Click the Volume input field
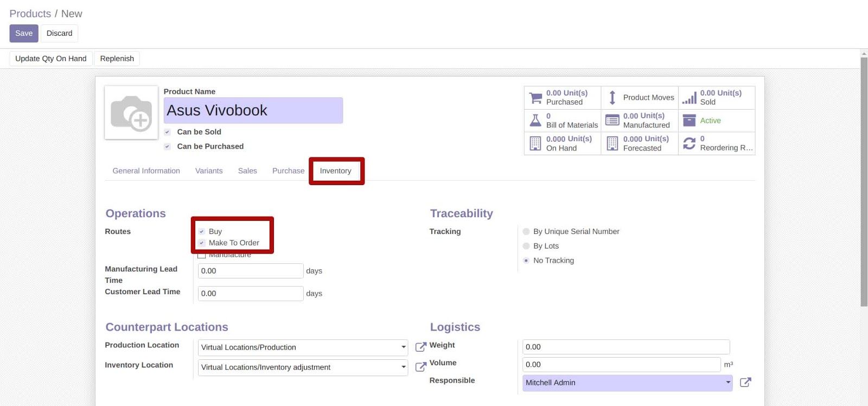Viewport: 868px width, 406px height. (622, 364)
